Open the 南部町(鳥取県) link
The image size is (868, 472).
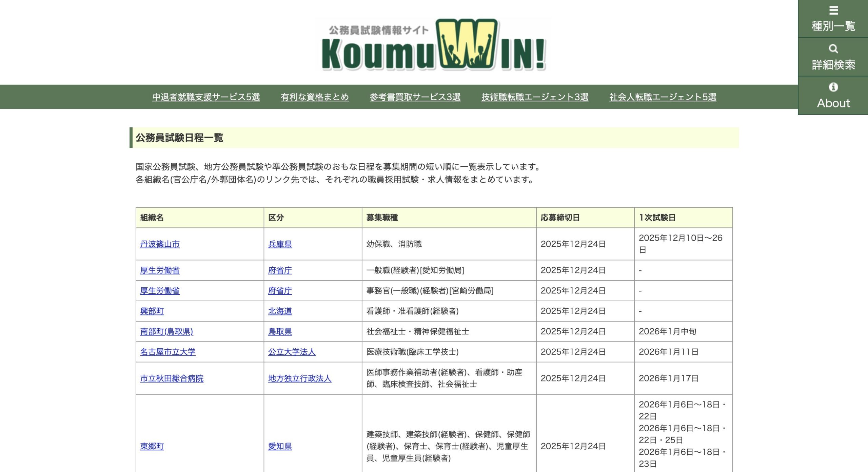click(166, 331)
